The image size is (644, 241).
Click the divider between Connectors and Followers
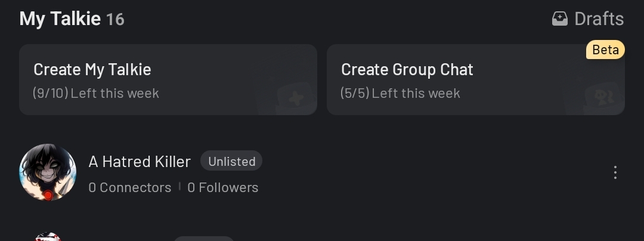pyautogui.click(x=179, y=187)
